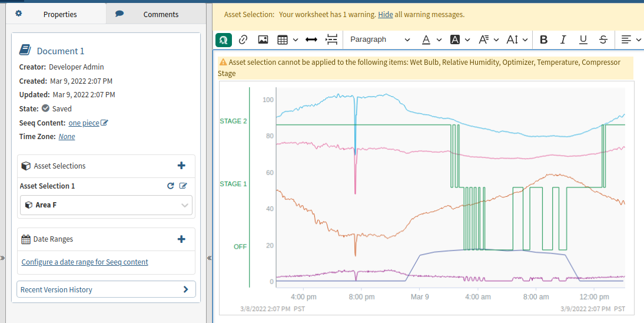Switch to the Comments tab
Image resolution: width=644 pixels, height=323 pixels.
point(155,14)
